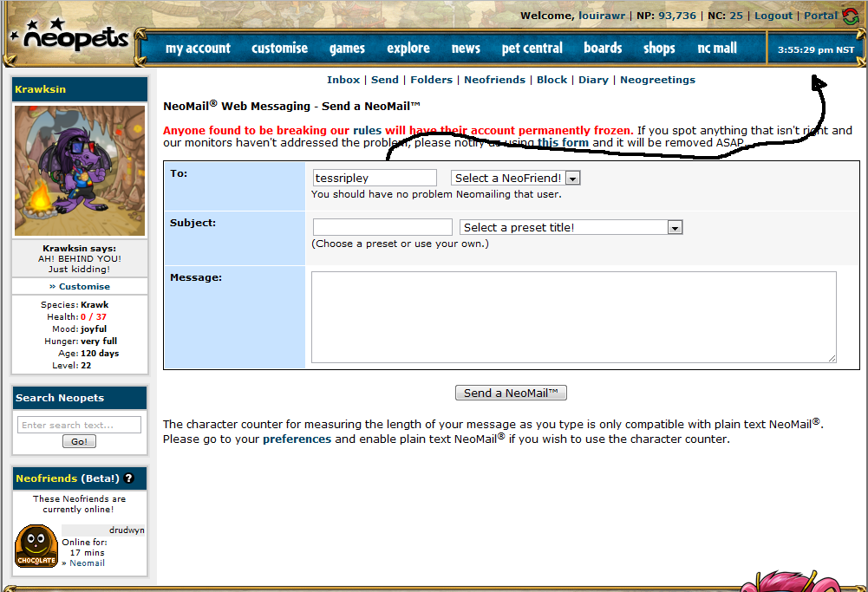
Task: Click the 'Level: 22' text
Action: pyautogui.click(x=71, y=366)
